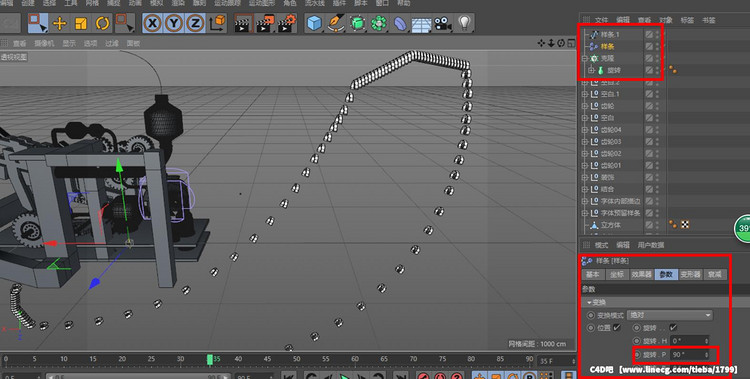Toggle visibility dots for 样条.1
The height and width of the screenshot is (379, 750).
657,34
